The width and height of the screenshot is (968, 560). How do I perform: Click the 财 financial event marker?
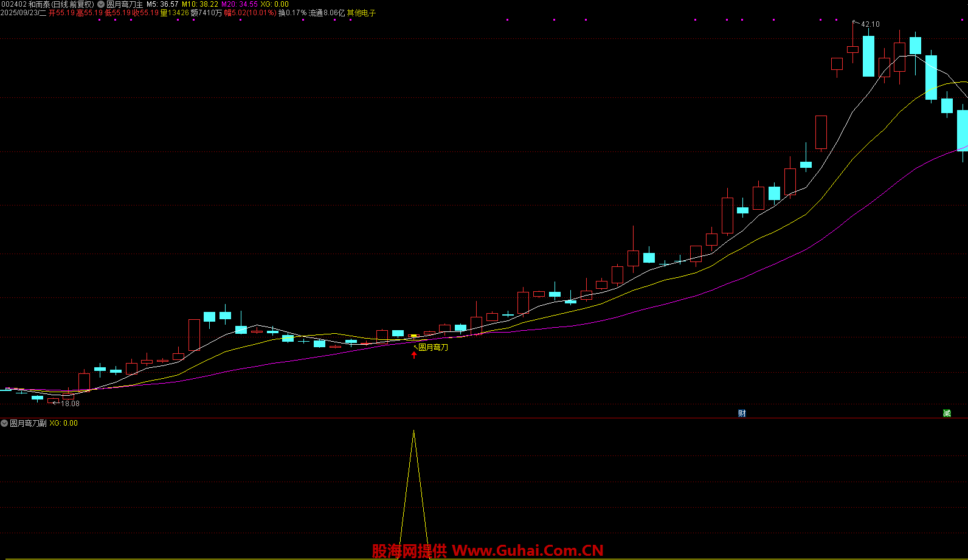coord(742,413)
